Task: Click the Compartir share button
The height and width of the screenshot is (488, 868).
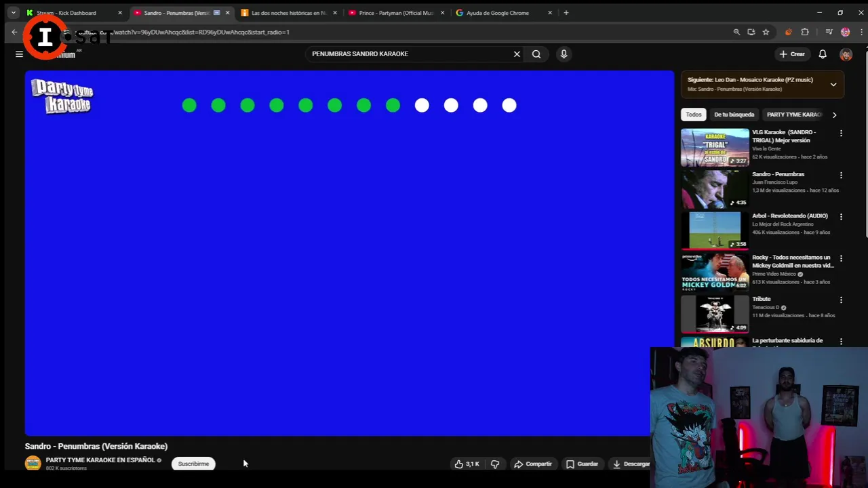Action: coord(533,464)
